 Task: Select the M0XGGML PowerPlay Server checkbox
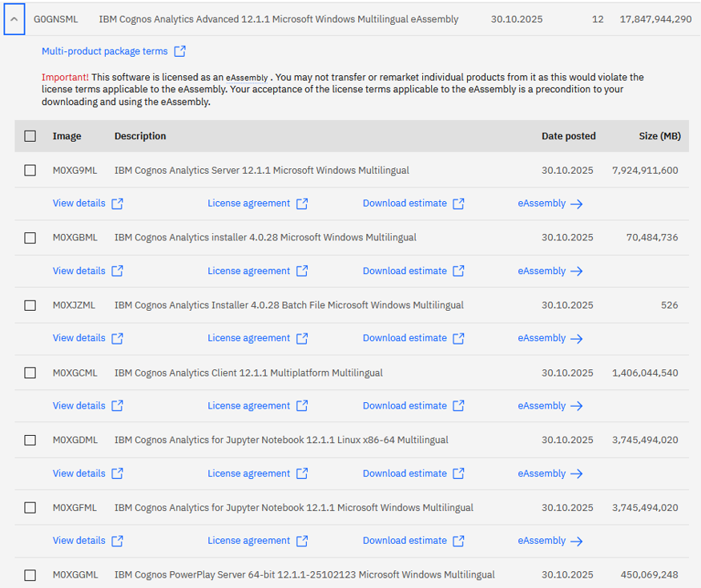pyautogui.click(x=30, y=575)
